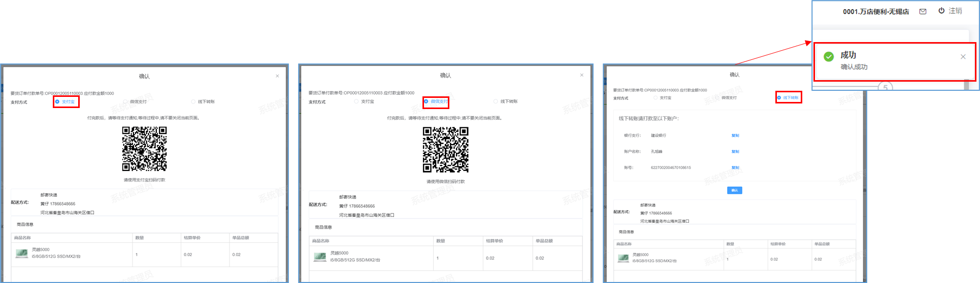Click phone 17866548666 in Alipay dialog
The height and width of the screenshot is (283, 980).
click(62, 204)
